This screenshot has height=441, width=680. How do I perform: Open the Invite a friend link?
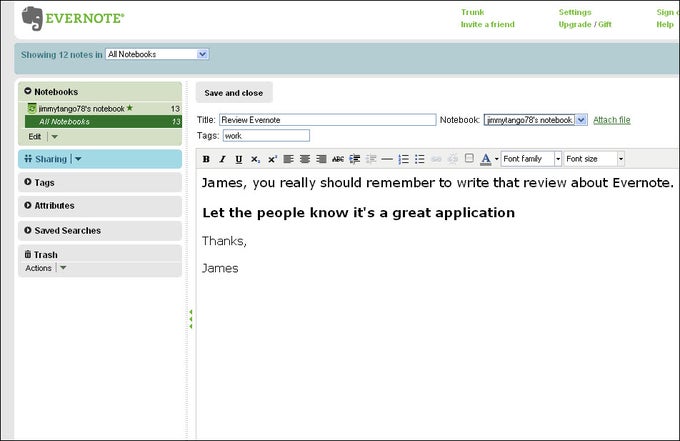pos(487,24)
